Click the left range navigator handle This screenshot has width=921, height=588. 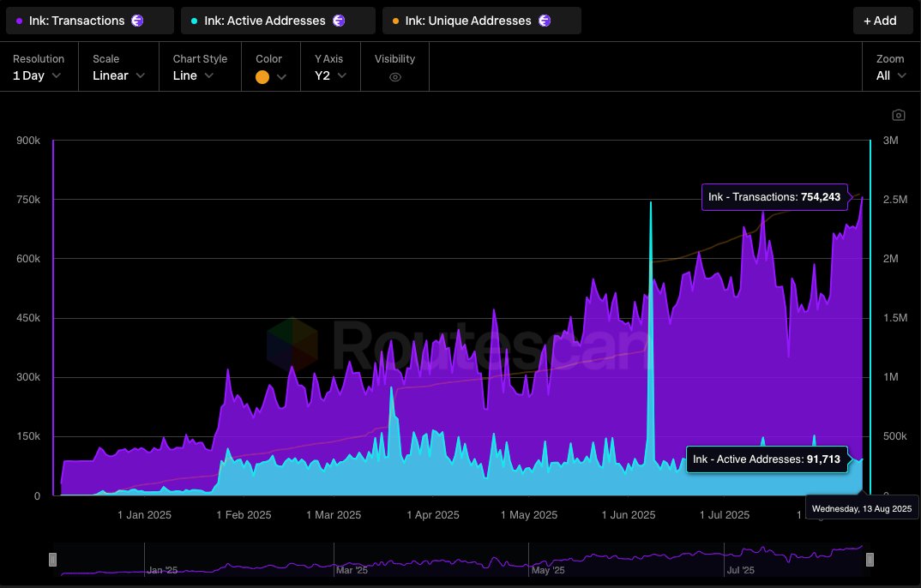coord(53,559)
